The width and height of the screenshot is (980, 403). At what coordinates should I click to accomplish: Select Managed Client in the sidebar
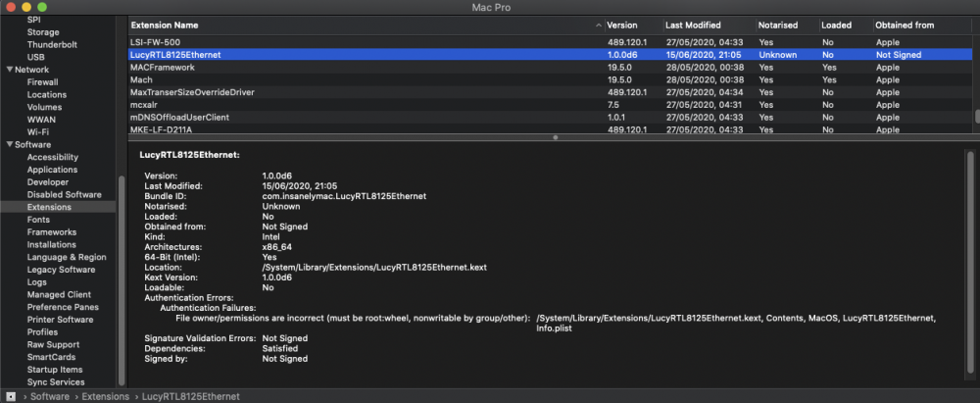(x=59, y=295)
